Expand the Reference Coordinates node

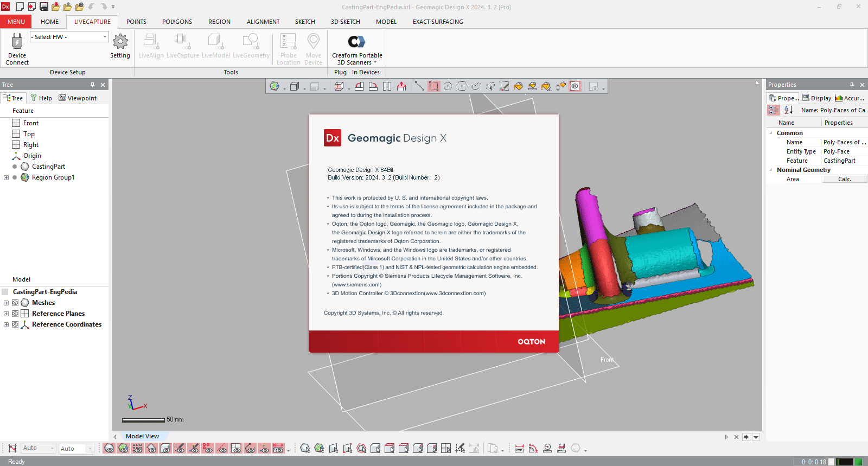point(6,324)
